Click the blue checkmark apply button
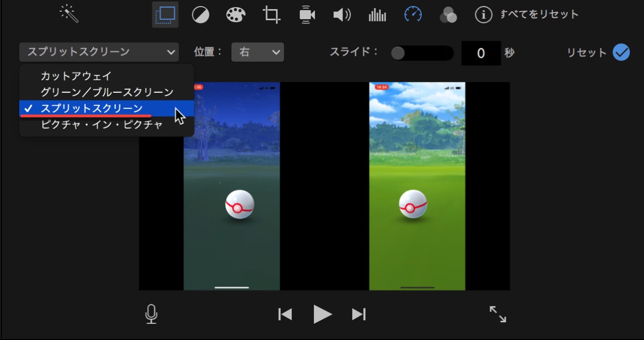Image resolution: width=644 pixels, height=340 pixels. (x=621, y=52)
